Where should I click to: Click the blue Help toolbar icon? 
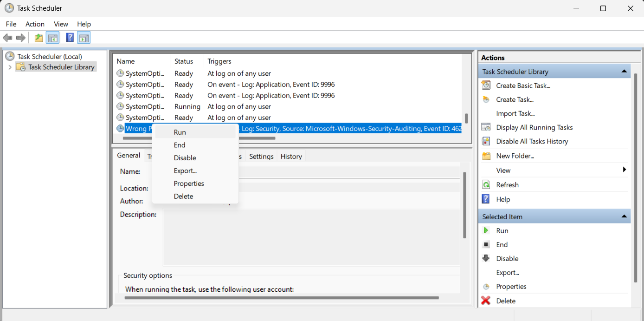[x=70, y=38]
